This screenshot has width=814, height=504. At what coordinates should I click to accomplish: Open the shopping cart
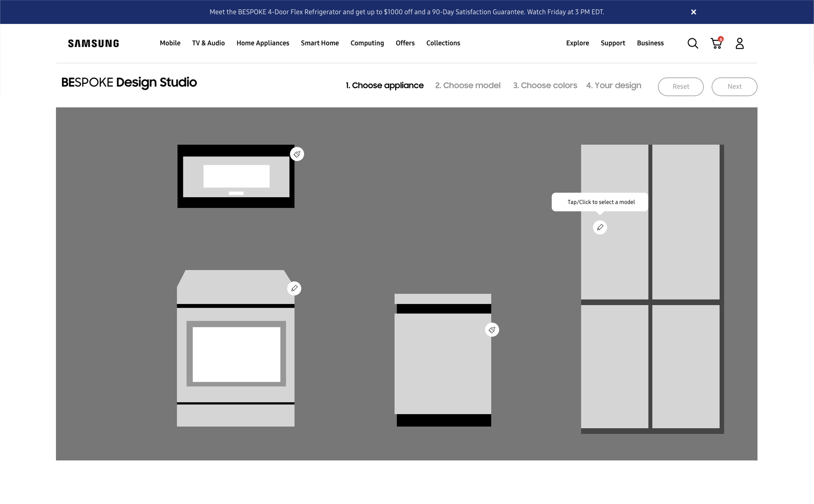[716, 43]
